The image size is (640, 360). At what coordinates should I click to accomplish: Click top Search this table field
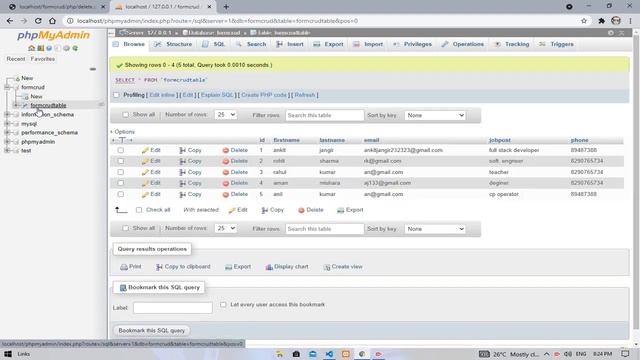tap(324, 116)
